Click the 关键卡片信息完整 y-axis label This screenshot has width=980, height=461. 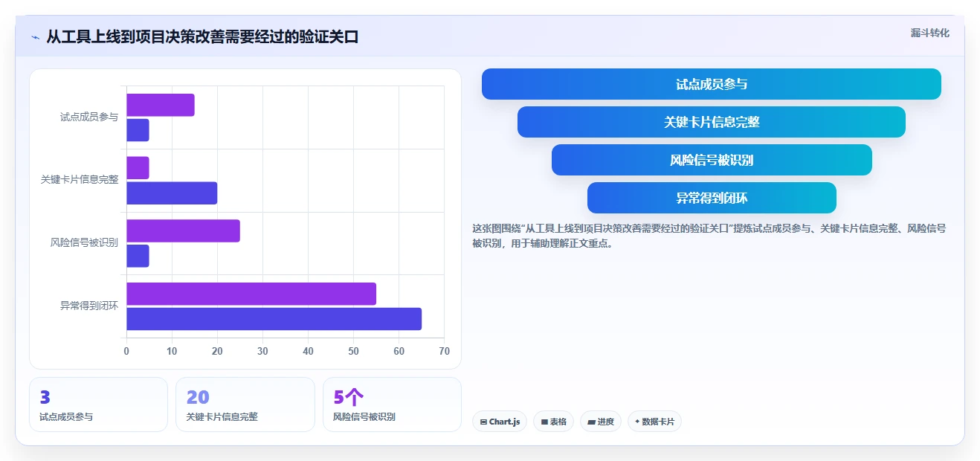tap(80, 180)
